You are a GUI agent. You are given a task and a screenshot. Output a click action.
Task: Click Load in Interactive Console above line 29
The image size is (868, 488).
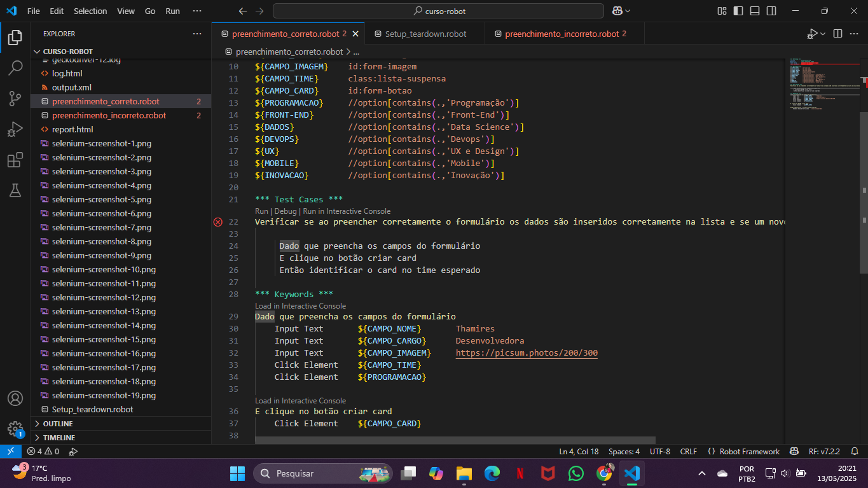[x=300, y=306]
